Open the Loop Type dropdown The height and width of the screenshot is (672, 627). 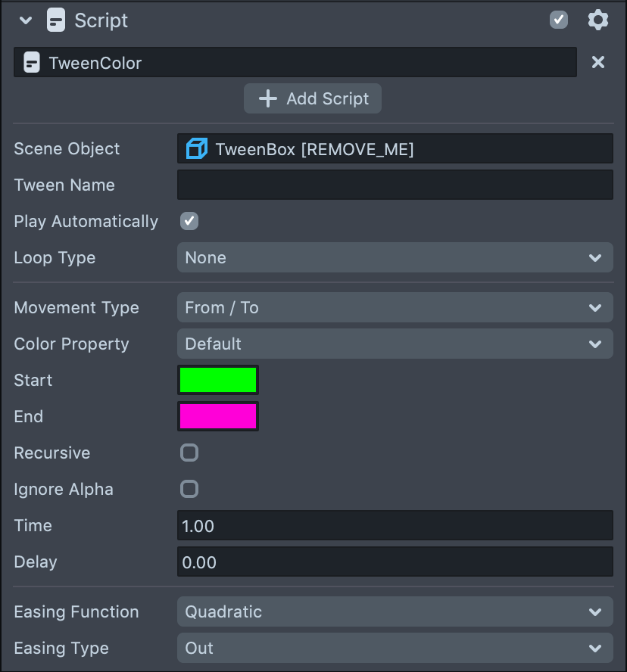pos(395,257)
